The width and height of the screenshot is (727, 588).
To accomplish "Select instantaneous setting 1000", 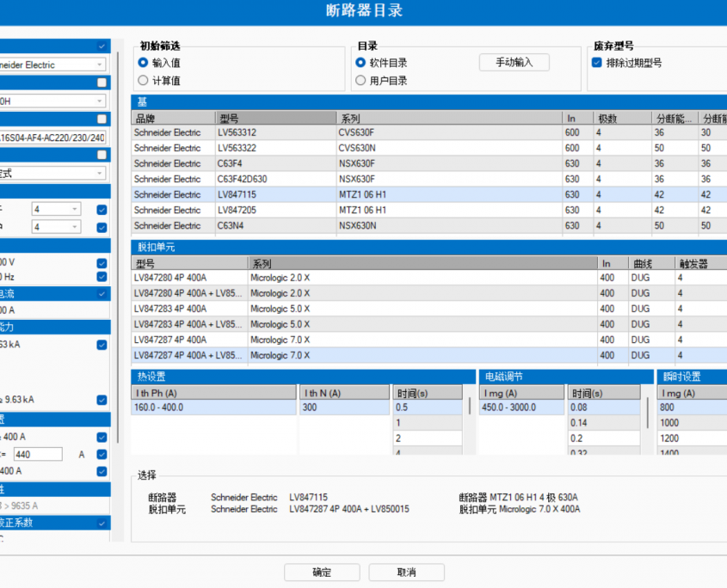I will pyautogui.click(x=693, y=423).
